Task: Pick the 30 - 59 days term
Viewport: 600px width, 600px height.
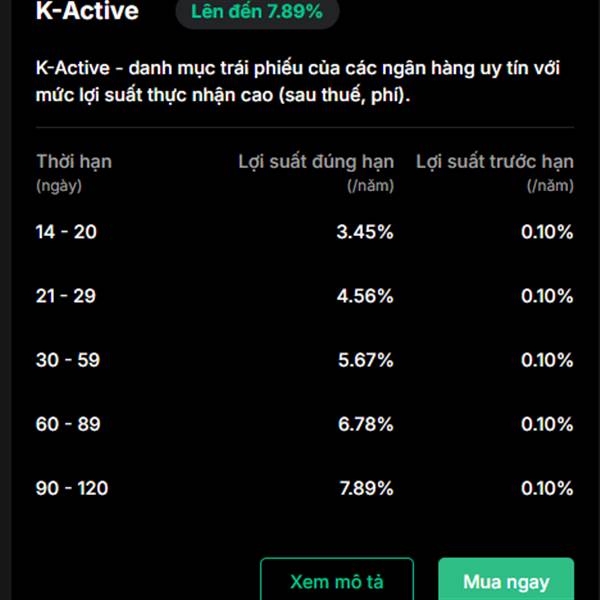Action: tap(68, 360)
